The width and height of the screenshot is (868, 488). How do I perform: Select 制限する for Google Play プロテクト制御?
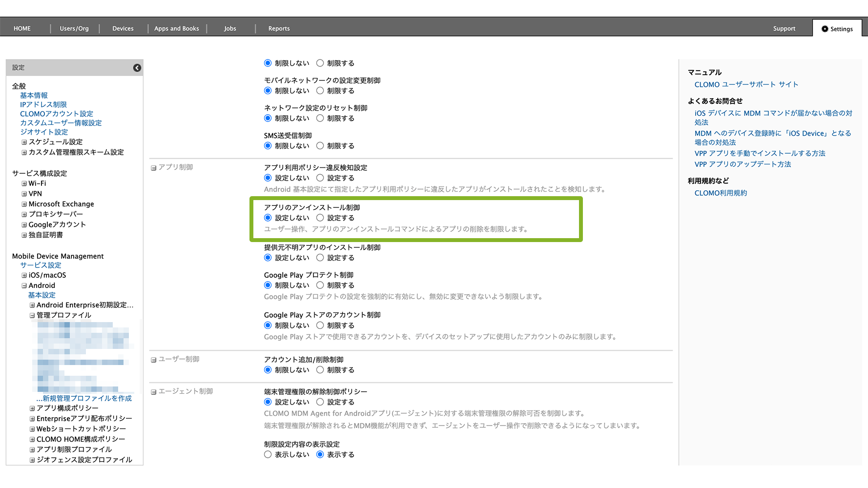(320, 285)
